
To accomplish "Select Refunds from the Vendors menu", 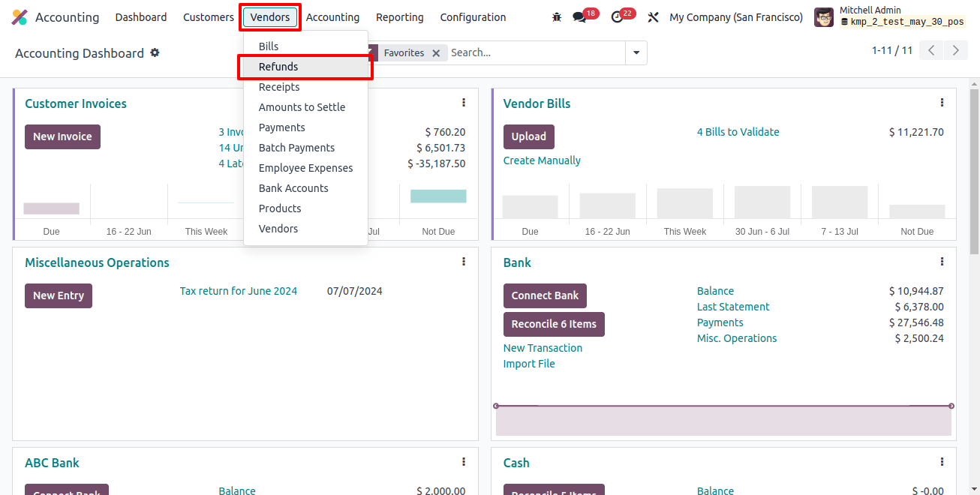I will pos(305,67).
